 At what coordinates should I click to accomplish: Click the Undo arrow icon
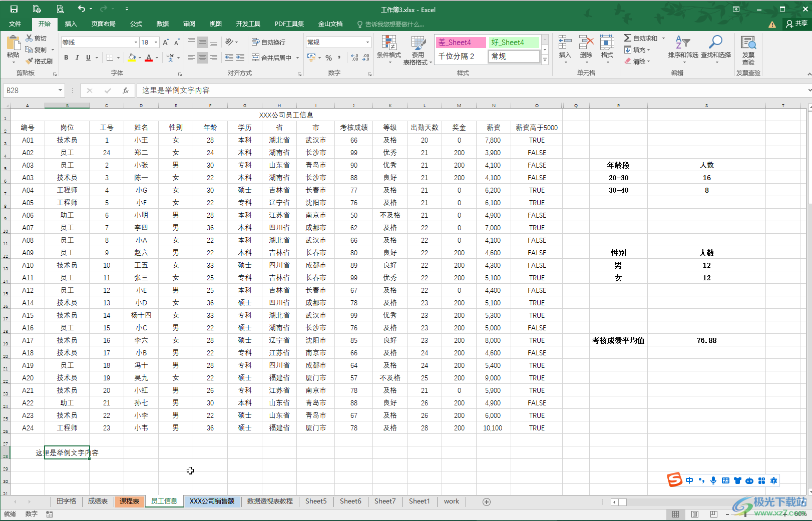pyautogui.click(x=82, y=9)
